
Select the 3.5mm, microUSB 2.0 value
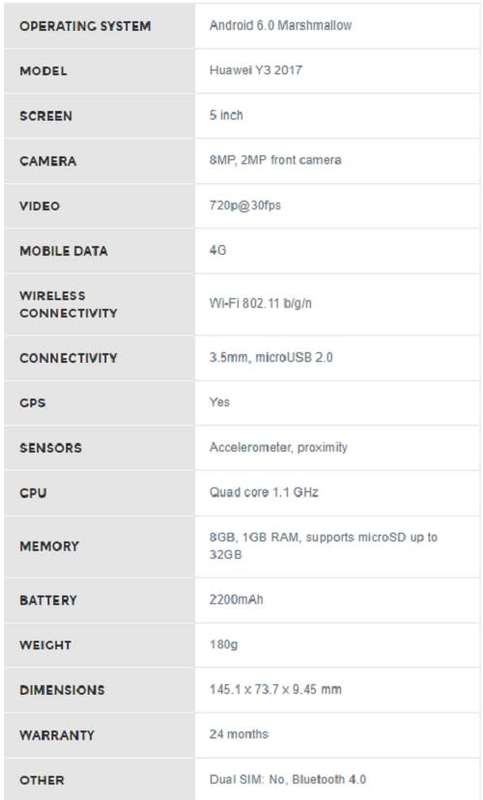271,357
